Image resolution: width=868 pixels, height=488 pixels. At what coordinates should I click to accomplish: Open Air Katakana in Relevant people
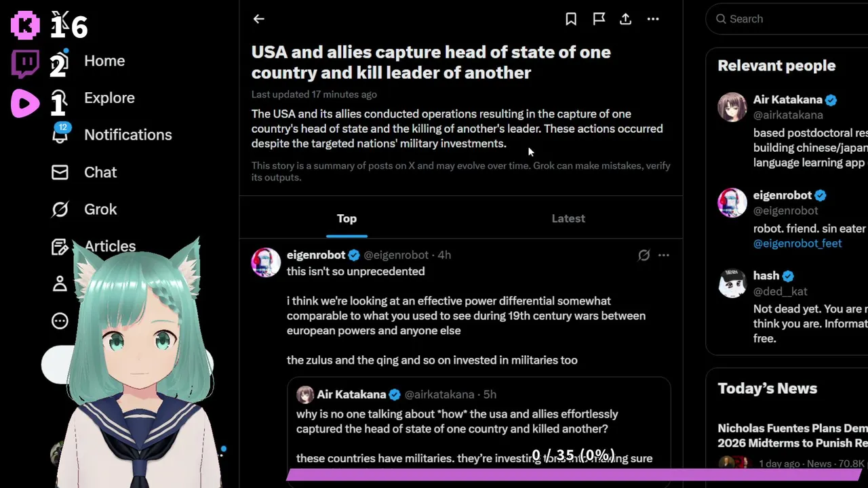(x=787, y=100)
